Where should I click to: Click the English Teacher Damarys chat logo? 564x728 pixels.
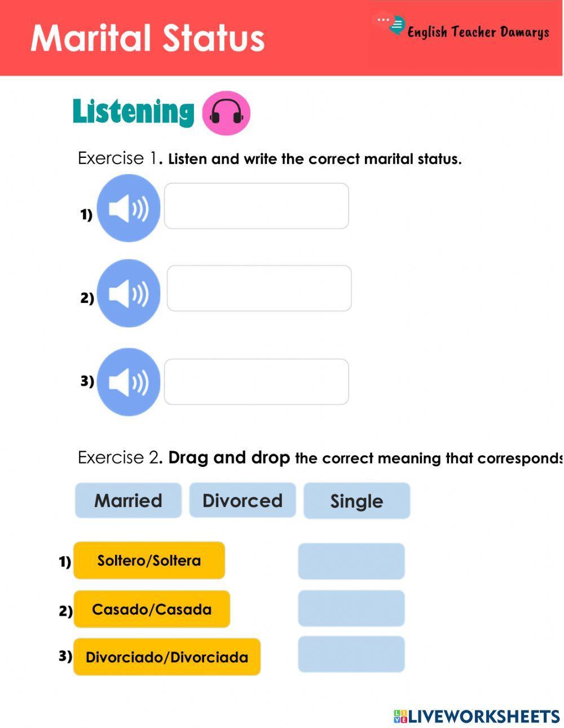pyautogui.click(x=396, y=25)
